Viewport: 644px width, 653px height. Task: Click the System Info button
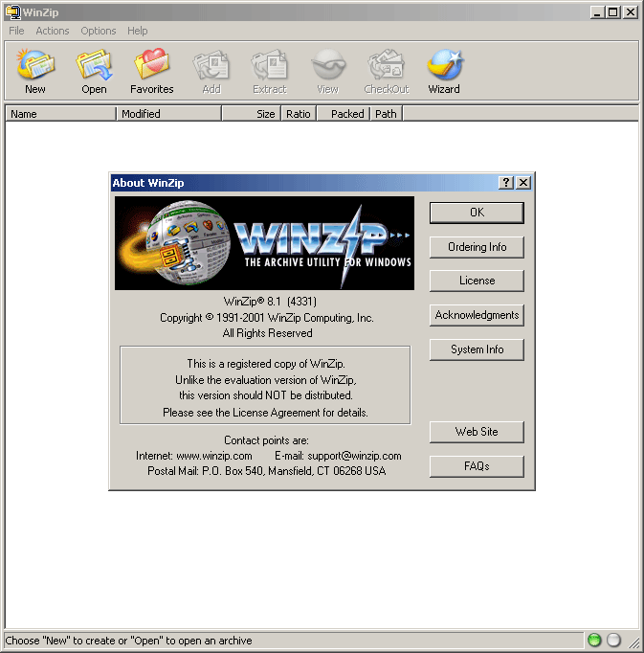pyautogui.click(x=477, y=349)
